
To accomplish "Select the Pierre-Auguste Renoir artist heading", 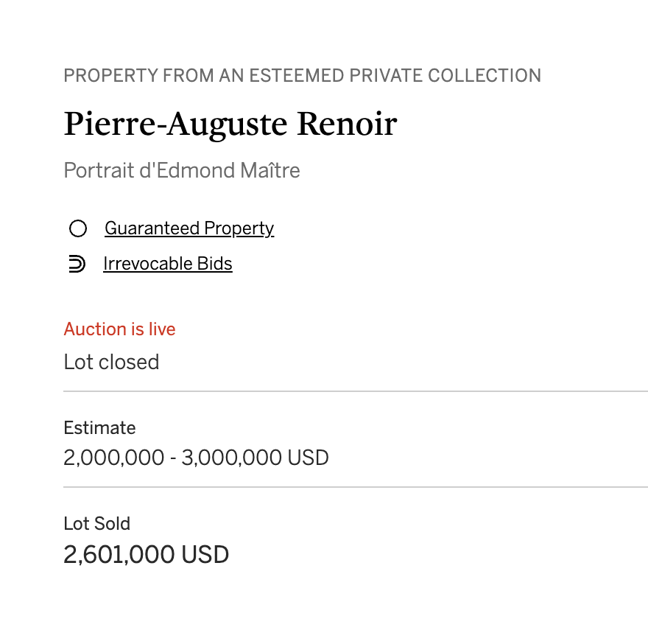I will [x=230, y=124].
